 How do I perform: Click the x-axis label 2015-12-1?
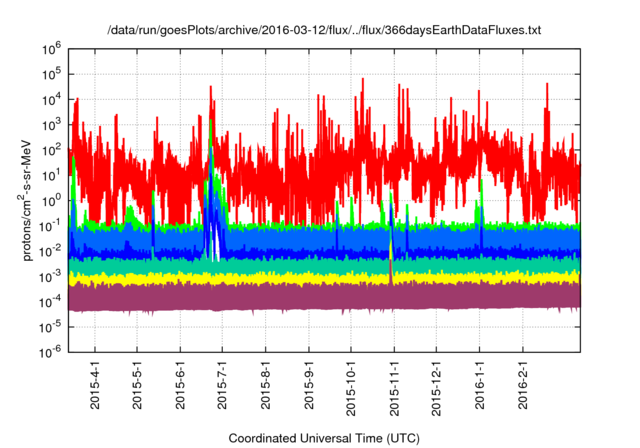point(436,388)
